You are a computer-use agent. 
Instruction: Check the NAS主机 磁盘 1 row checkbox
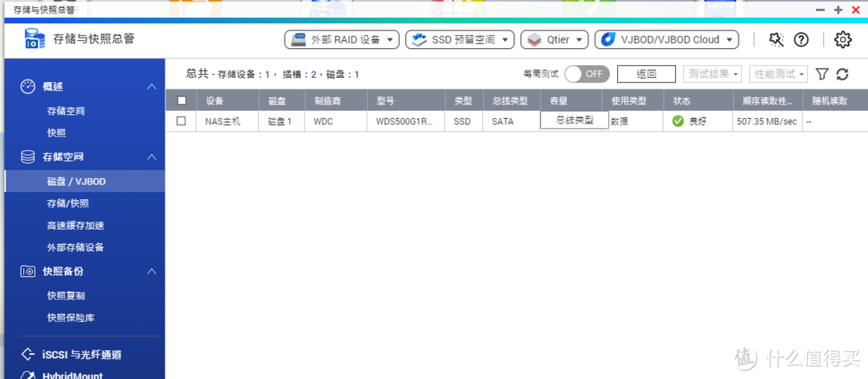coord(181,121)
